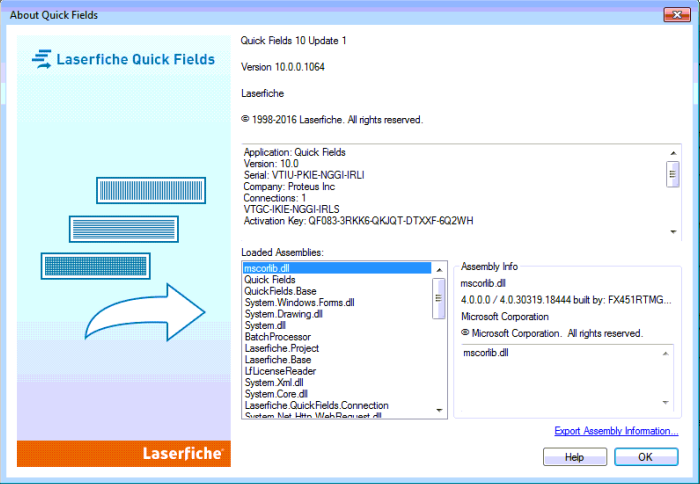This screenshot has width=700, height=484.
Task: Click the assembly description box down arrow
Action: coord(665,402)
